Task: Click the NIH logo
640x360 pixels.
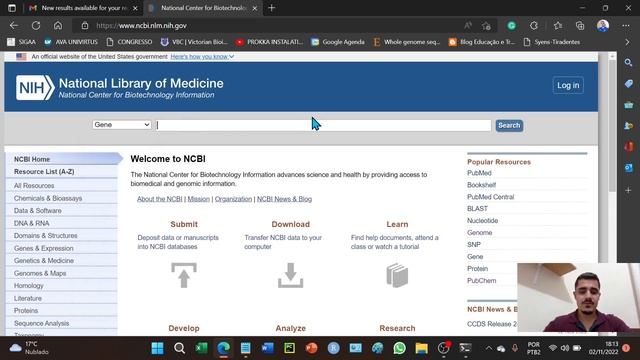Action: coord(35,87)
